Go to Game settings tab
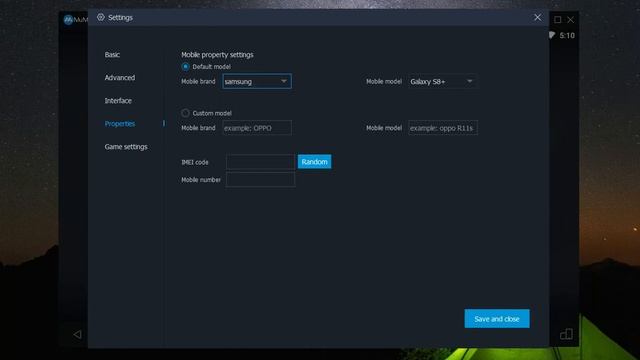Viewport: 640px width, 360px height. [x=126, y=147]
